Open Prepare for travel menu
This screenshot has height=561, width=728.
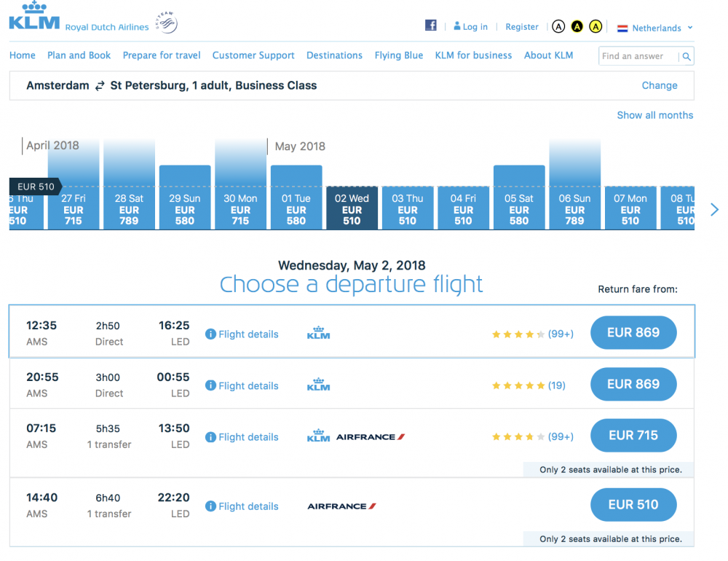(162, 55)
